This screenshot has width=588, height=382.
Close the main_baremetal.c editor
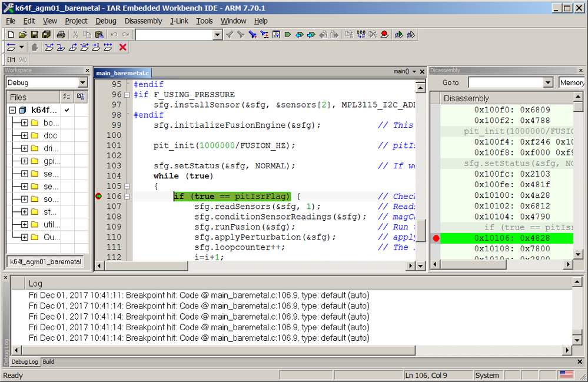pos(422,72)
